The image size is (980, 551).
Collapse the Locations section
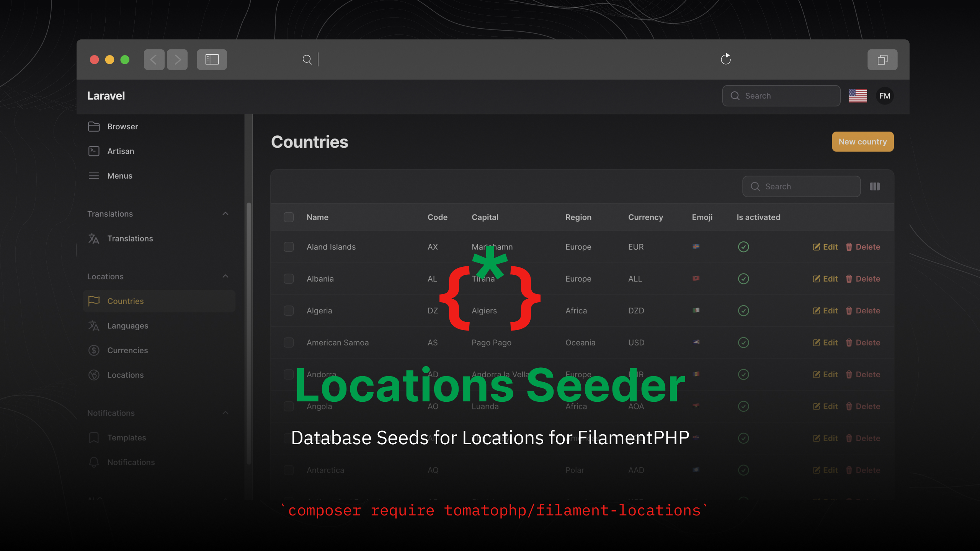tap(225, 276)
